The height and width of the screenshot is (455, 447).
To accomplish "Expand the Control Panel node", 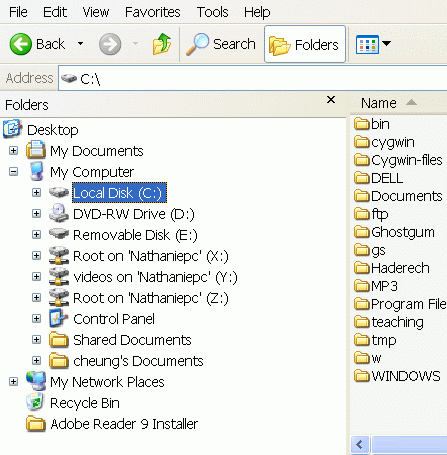I will click(36, 319).
